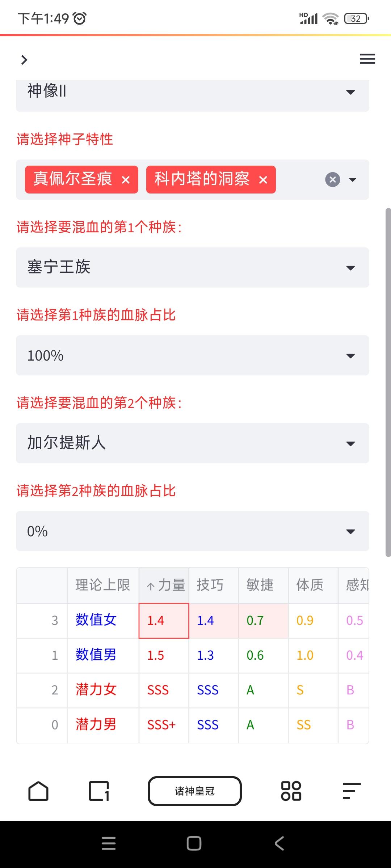Open the 加尔提斯人 race dropdown
Screen dimensions: 391x868
[x=193, y=443]
